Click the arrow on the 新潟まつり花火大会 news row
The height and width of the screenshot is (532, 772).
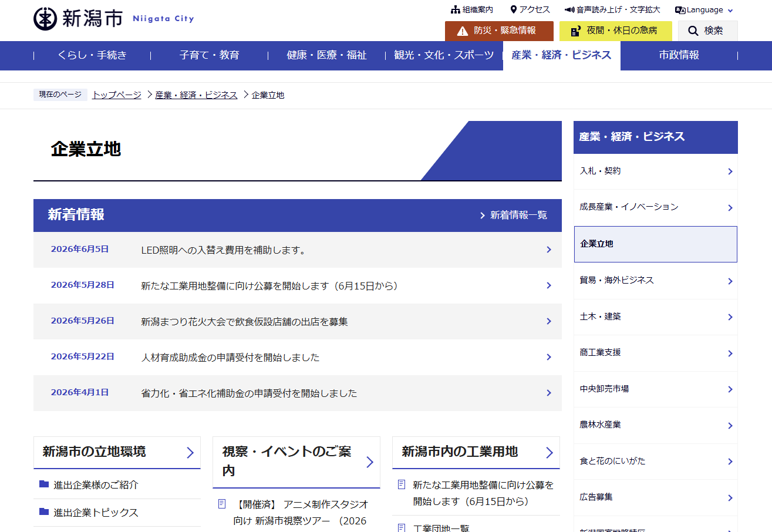(x=549, y=321)
